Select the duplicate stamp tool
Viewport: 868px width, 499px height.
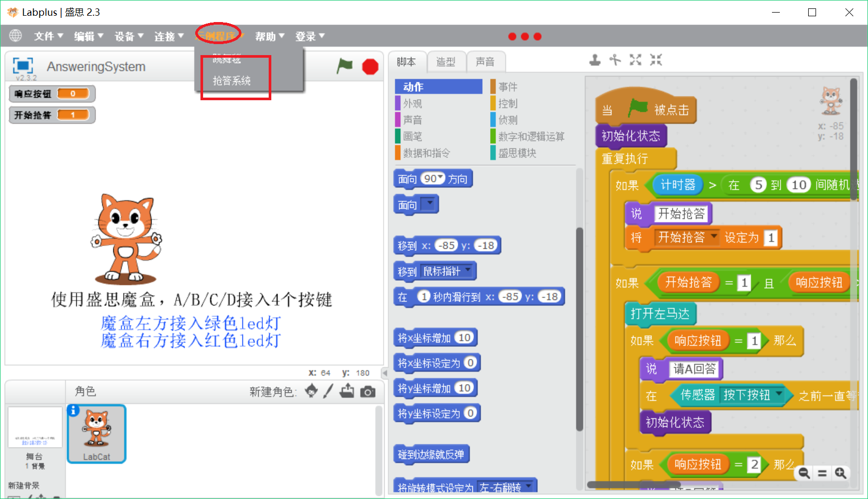pos(595,60)
